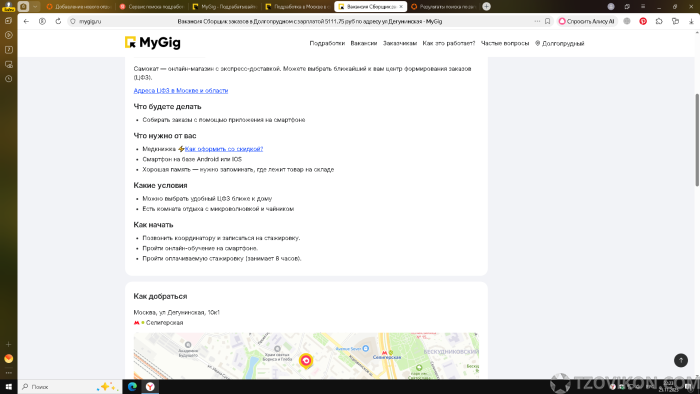
Task: Switch to the Добавление нового tab
Action: (79, 7)
